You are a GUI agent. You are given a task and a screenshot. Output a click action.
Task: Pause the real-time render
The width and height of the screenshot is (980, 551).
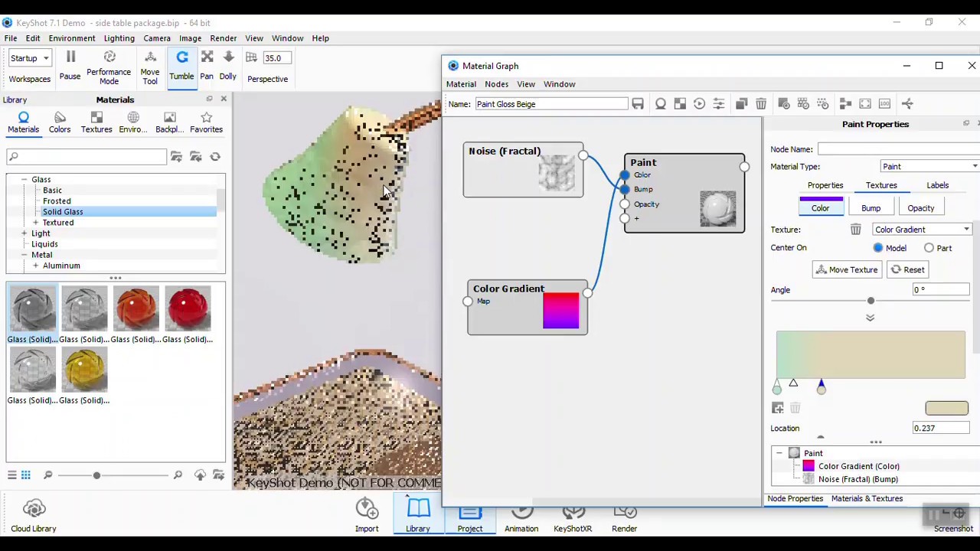pos(70,66)
